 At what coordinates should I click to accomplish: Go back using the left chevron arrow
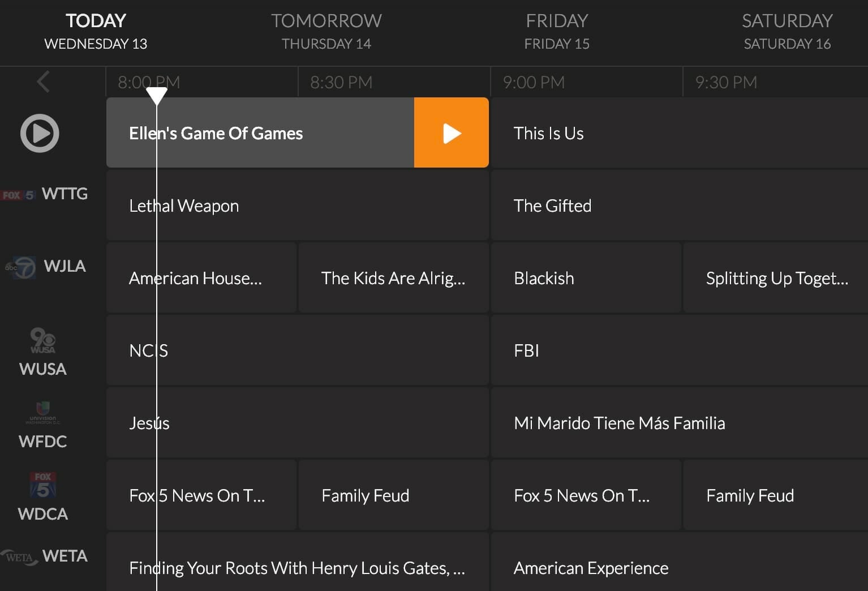coord(43,82)
